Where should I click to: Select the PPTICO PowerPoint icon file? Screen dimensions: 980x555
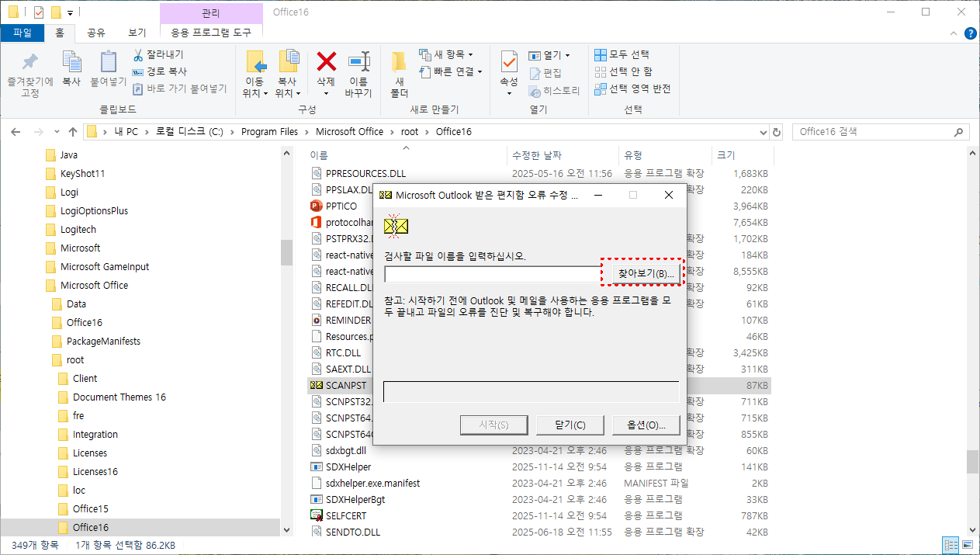(316, 206)
